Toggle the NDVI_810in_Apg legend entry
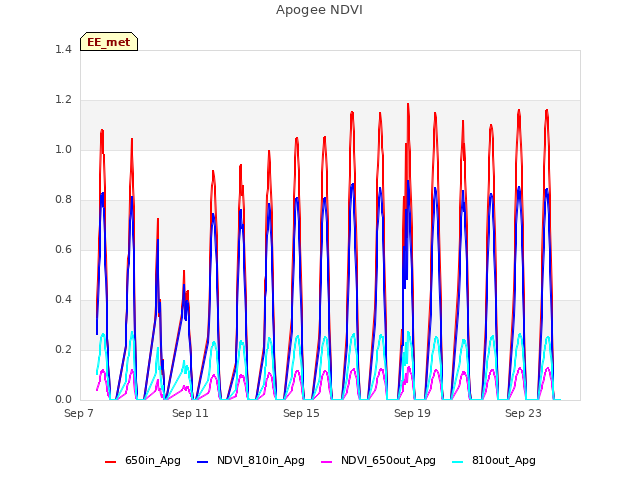This screenshot has height=480, width=640. [x=251, y=460]
